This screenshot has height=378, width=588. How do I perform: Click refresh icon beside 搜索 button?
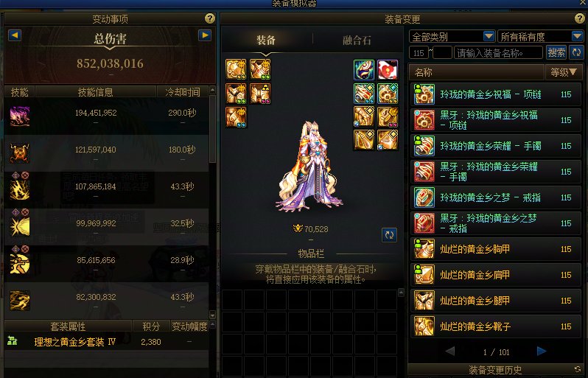pos(576,52)
